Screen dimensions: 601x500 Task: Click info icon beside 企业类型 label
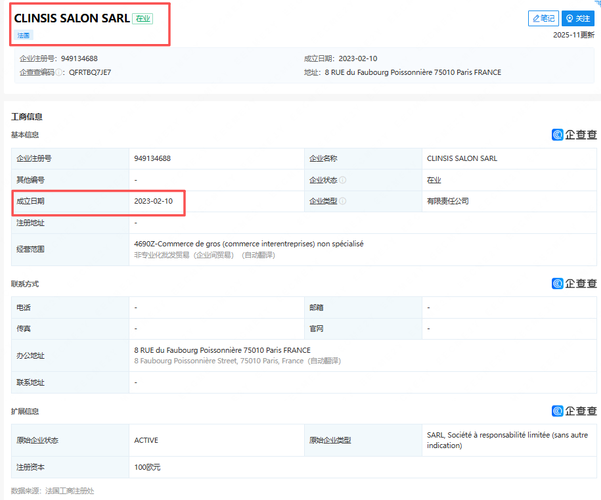(x=342, y=201)
